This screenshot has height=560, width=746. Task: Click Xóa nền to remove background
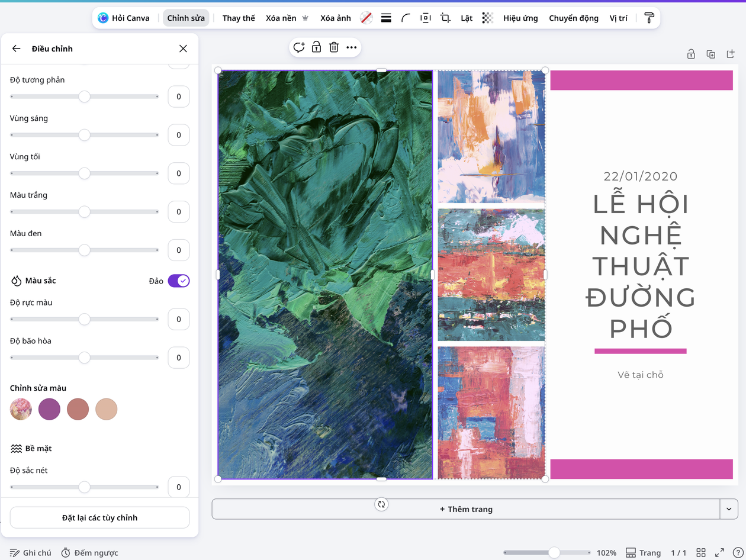tap(287, 18)
